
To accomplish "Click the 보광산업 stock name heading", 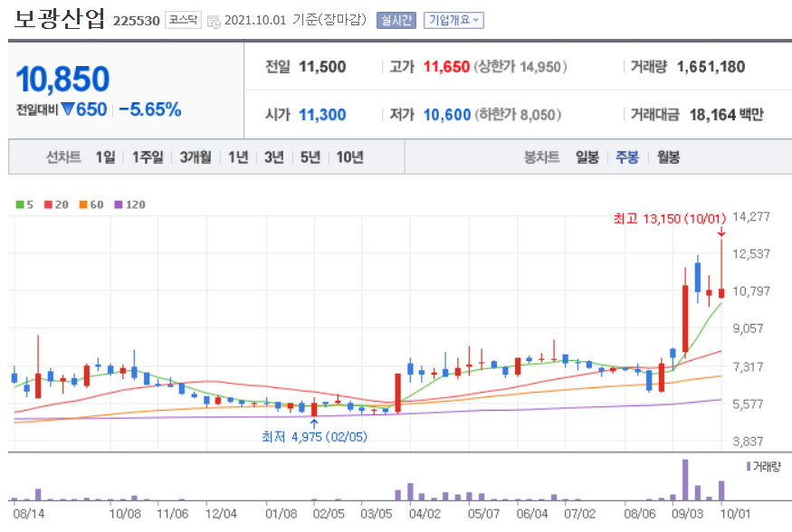I will pyautogui.click(x=60, y=19).
